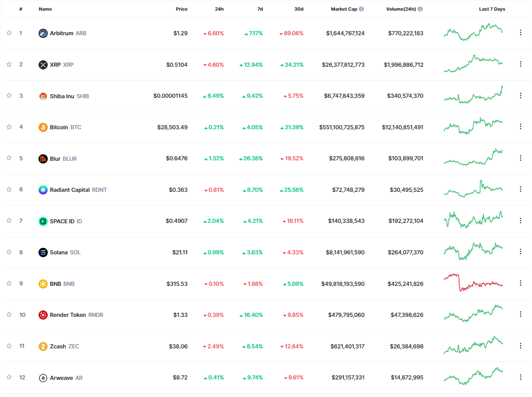Click the Market Cap info icon
This screenshot has height=397, width=532.
361,9
